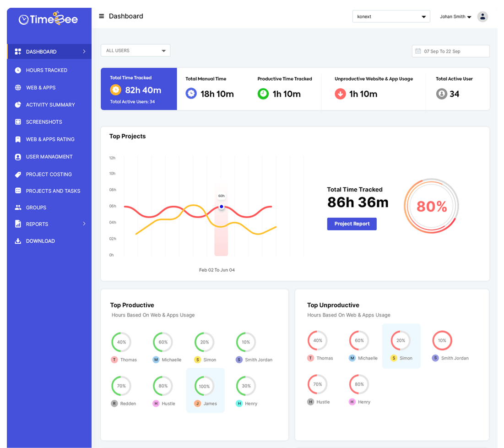Screen dimensions: 504x448
Task: Click the calendar icon in date range field
Action: [x=419, y=51]
